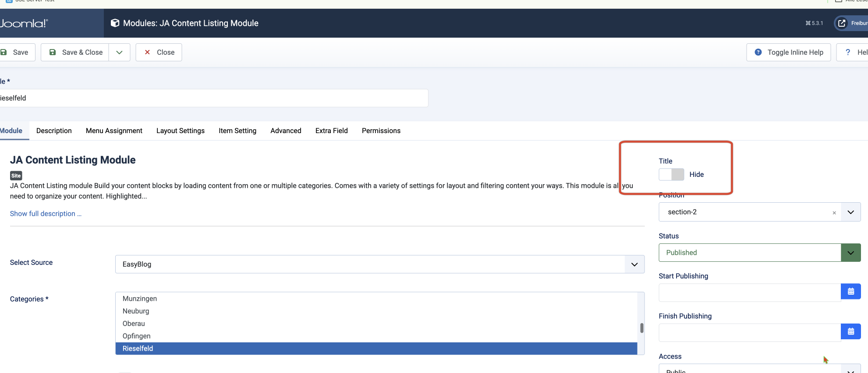The height and width of the screenshot is (373, 868).
Task: Click the module title input field
Action: pos(214,98)
